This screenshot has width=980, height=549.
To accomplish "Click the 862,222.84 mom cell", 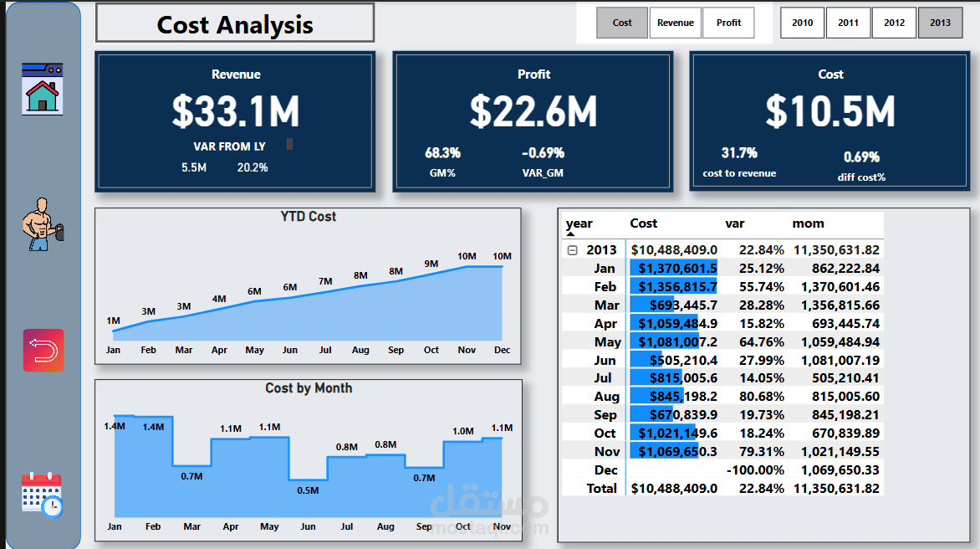I will (845, 269).
